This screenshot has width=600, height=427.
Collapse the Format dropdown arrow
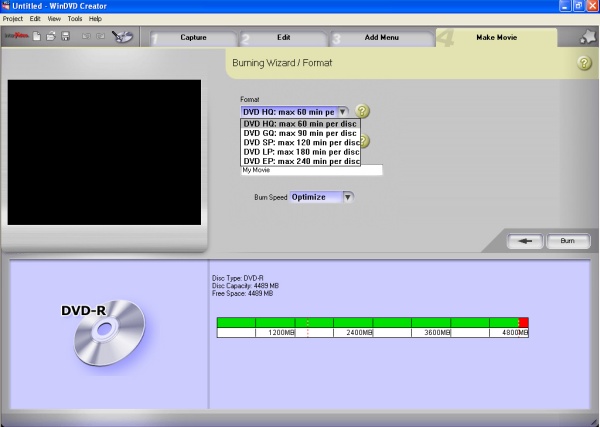[343, 112]
